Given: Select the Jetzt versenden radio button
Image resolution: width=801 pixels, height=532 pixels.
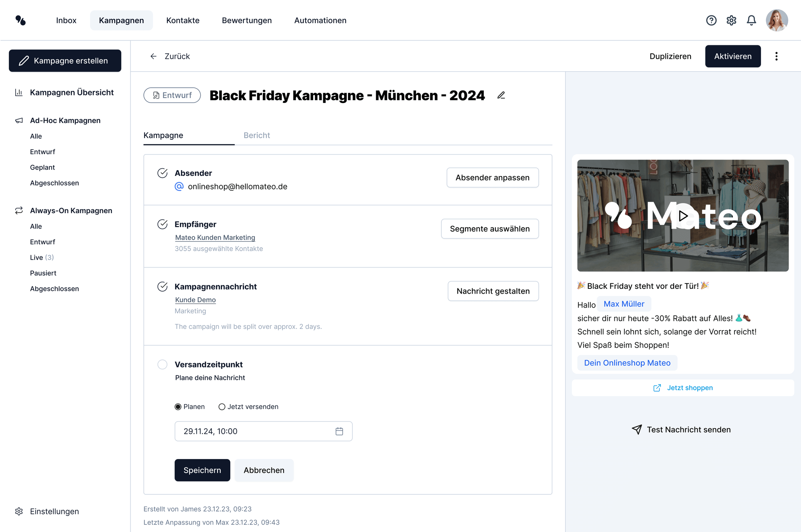Looking at the screenshot, I should tap(222, 407).
